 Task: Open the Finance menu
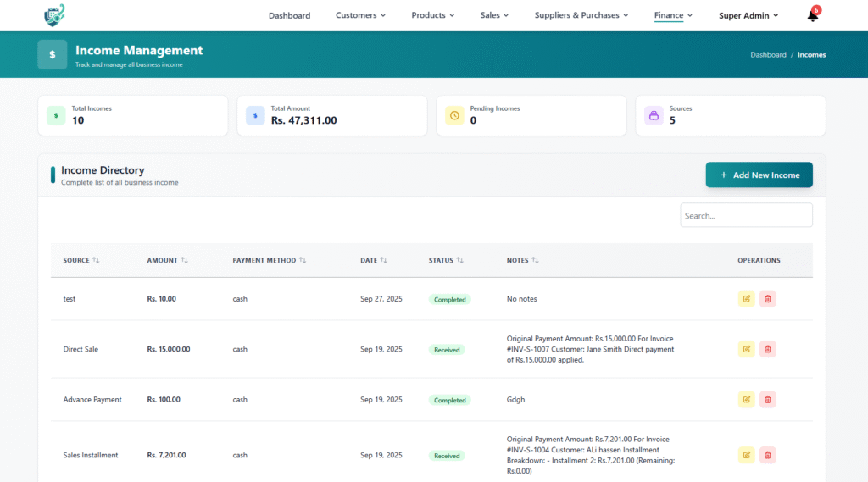click(673, 15)
